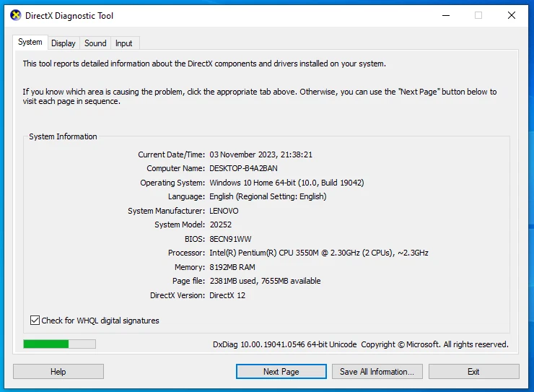
Task: Open the Input tab
Action: click(x=123, y=43)
